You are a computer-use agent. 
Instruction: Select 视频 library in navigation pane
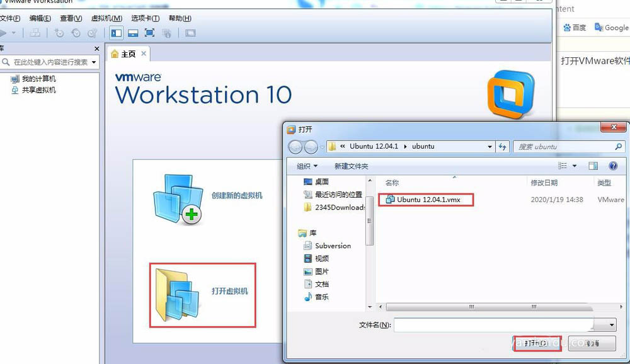[x=316, y=258]
